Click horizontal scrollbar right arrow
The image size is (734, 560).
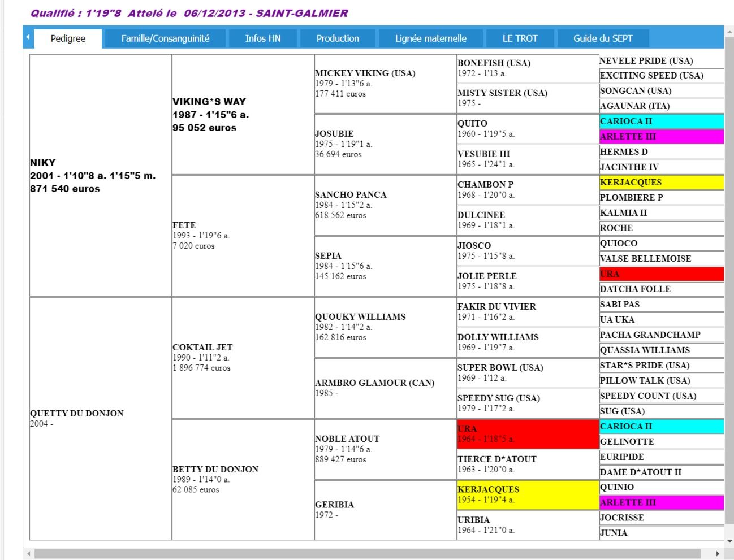718,554
